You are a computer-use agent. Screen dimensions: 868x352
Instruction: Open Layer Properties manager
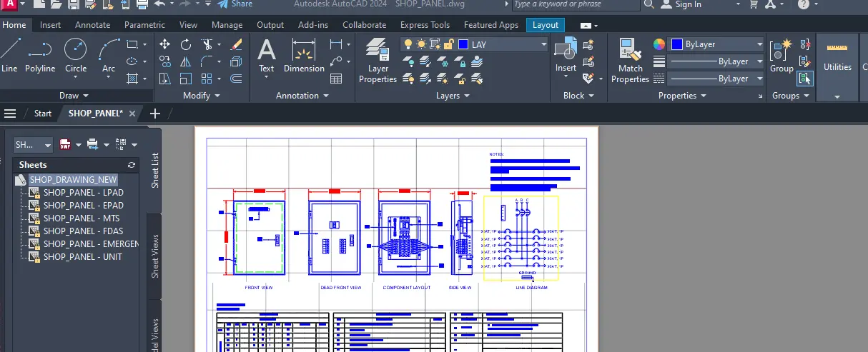[x=378, y=61]
